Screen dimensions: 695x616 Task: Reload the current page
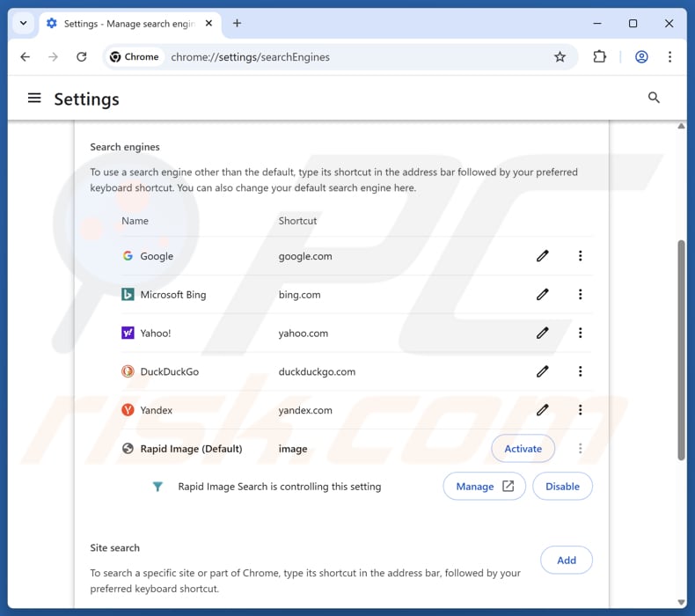[81, 57]
